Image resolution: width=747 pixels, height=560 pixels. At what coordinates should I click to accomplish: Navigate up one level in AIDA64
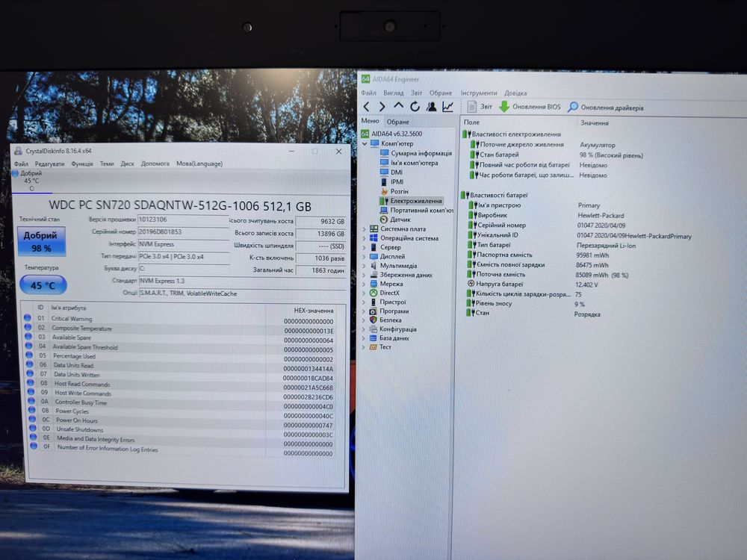[398, 106]
